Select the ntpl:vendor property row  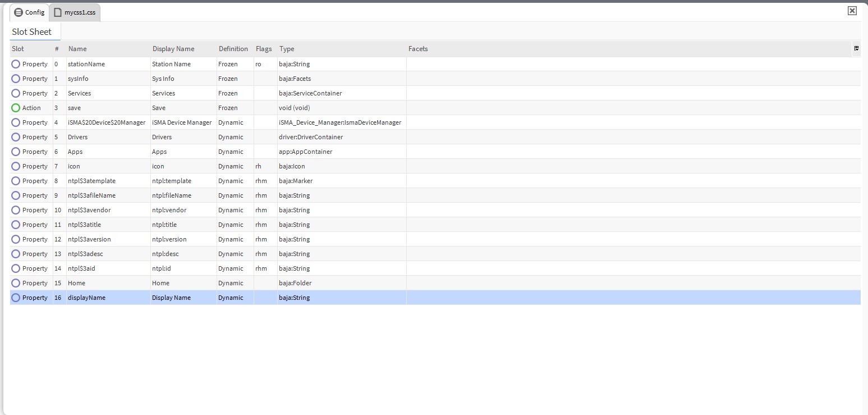tap(169, 210)
